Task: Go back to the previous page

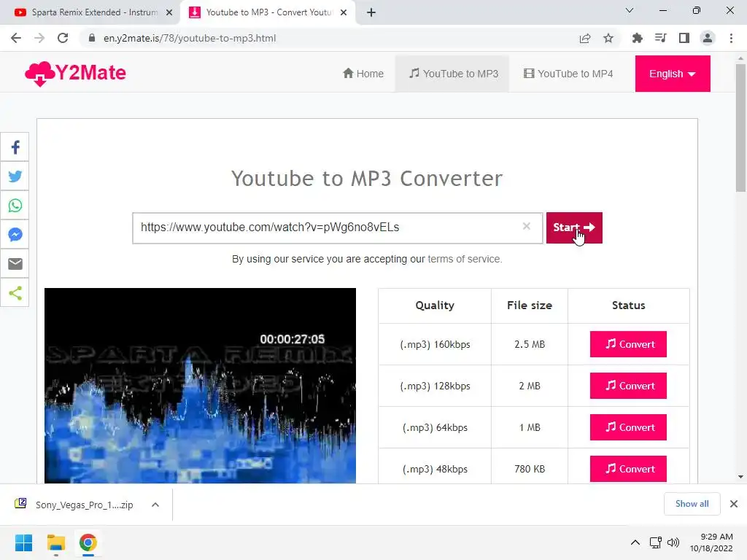Action: [16, 38]
